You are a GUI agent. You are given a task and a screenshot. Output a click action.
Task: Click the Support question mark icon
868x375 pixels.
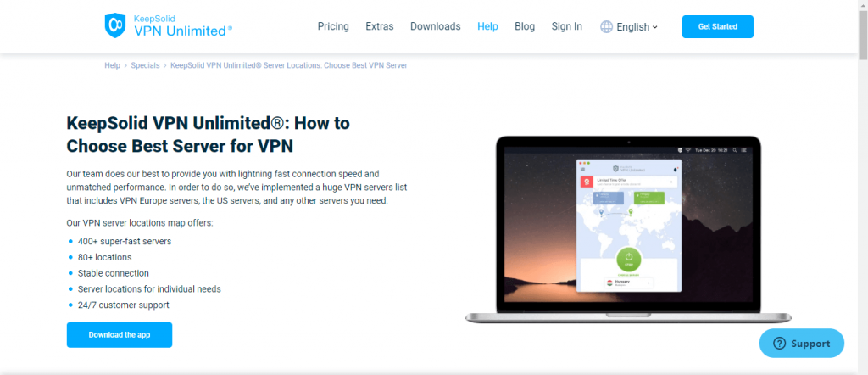780,344
